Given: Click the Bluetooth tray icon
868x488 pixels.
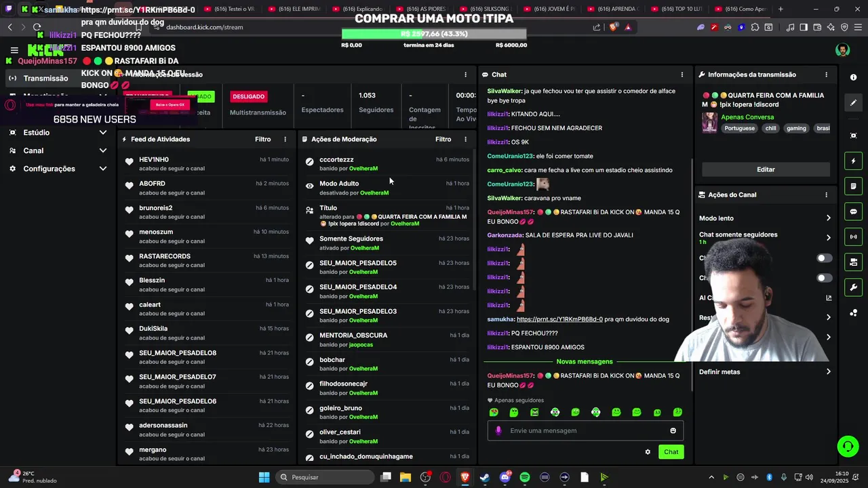Looking at the screenshot, I should point(769,477).
